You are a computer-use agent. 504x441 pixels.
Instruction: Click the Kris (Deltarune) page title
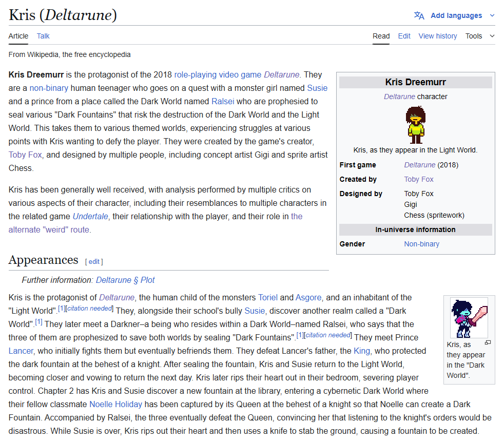(63, 15)
